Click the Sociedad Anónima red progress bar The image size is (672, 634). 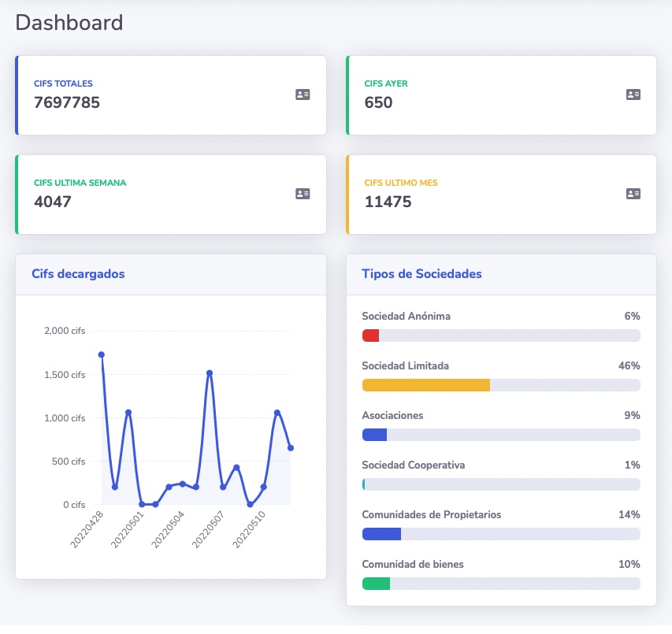pyautogui.click(x=370, y=336)
